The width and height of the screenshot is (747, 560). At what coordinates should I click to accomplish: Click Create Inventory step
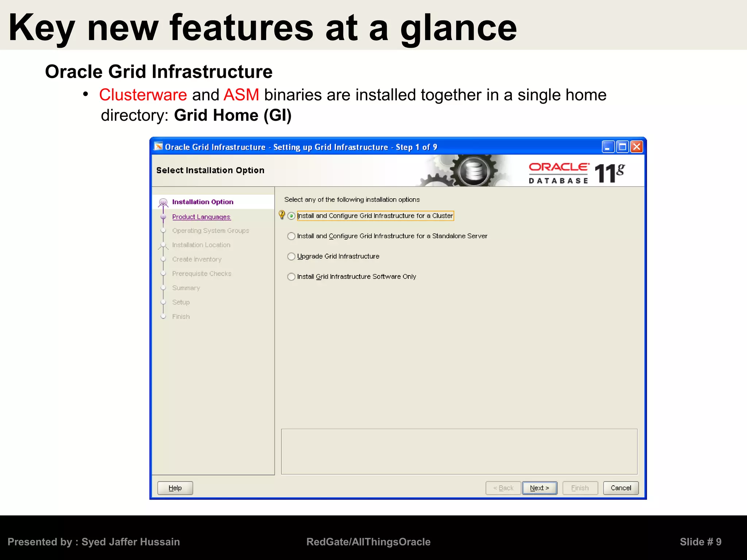[x=197, y=259]
